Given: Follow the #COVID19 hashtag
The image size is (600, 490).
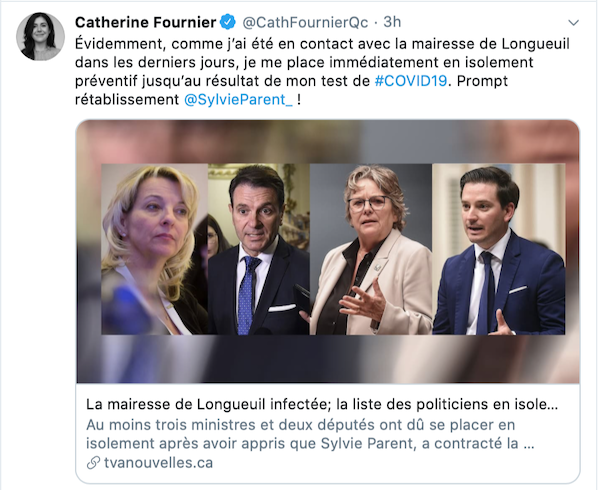Looking at the screenshot, I should [x=411, y=81].
